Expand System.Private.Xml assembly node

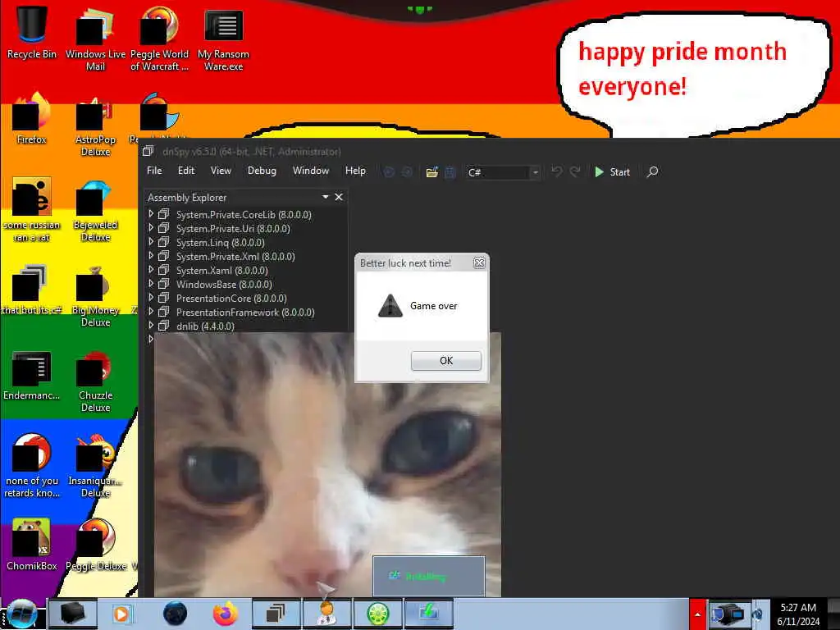[151, 256]
